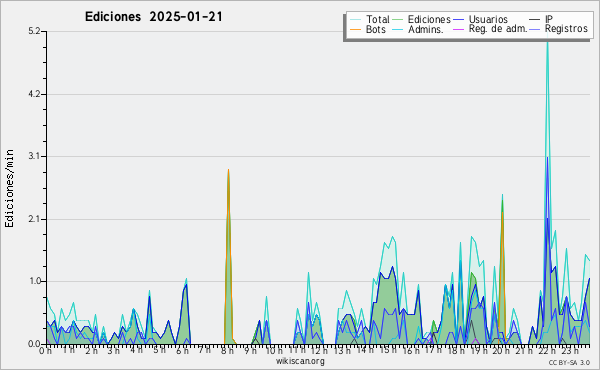This screenshot has height=370, width=600.
Task: Click the '18 h' x-axis label
Action: click(456, 351)
